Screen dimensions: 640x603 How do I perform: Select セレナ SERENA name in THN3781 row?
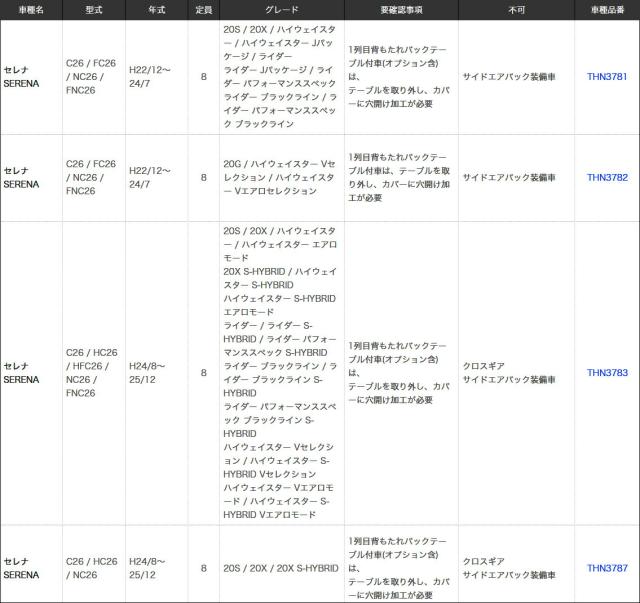click(21, 77)
